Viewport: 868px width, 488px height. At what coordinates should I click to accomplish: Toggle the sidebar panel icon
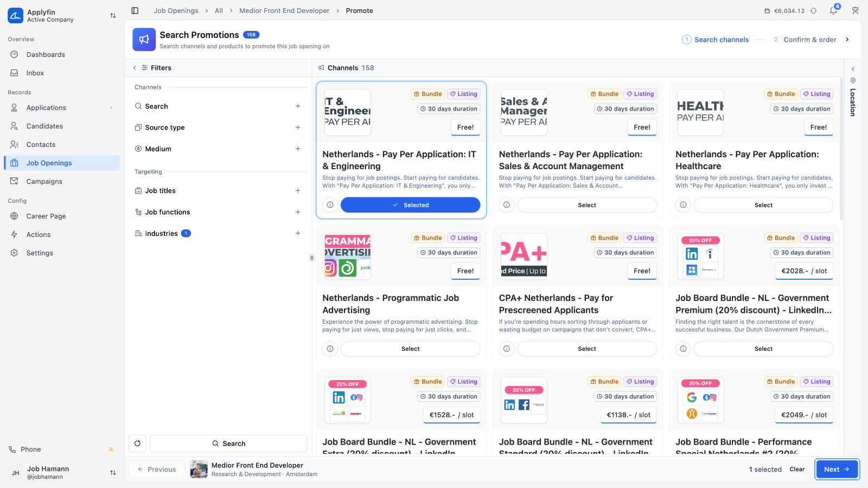(135, 10)
